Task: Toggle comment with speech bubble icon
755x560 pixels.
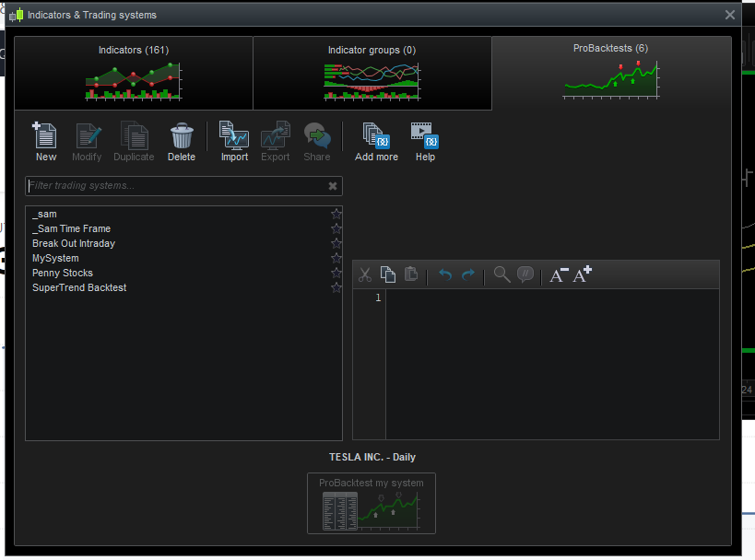Action: click(x=525, y=274)
